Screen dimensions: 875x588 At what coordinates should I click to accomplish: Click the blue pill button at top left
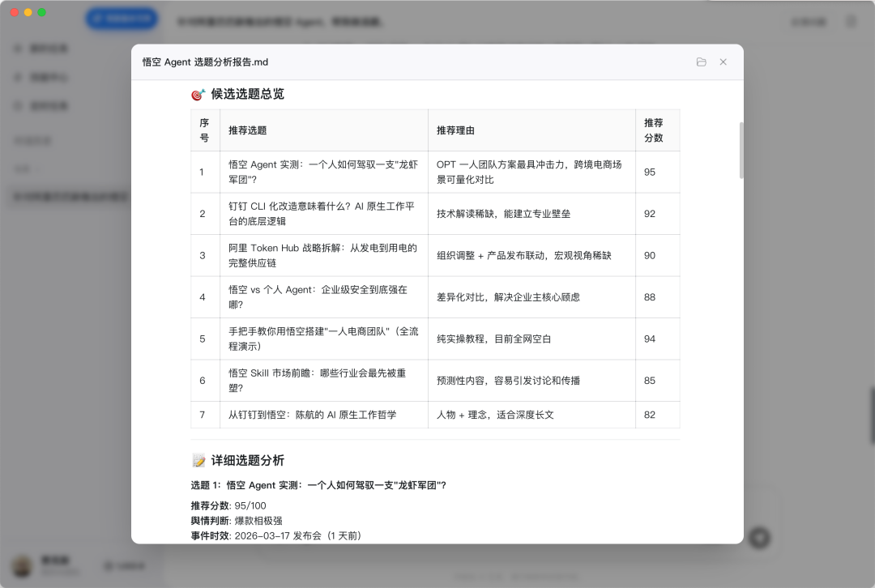click(122, 18)
